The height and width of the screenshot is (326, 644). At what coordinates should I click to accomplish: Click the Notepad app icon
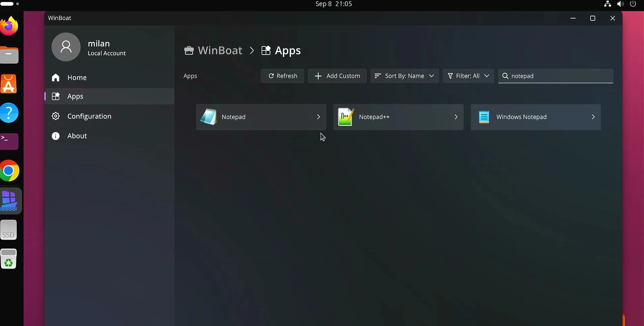tap(208, 117)
